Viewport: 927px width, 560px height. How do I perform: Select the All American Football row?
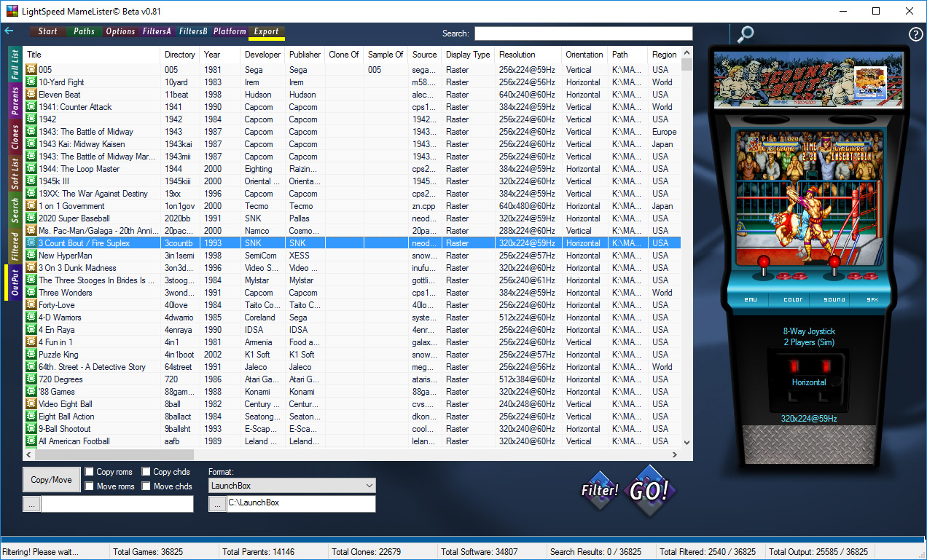pyautogui.click(x=352, y=441)
